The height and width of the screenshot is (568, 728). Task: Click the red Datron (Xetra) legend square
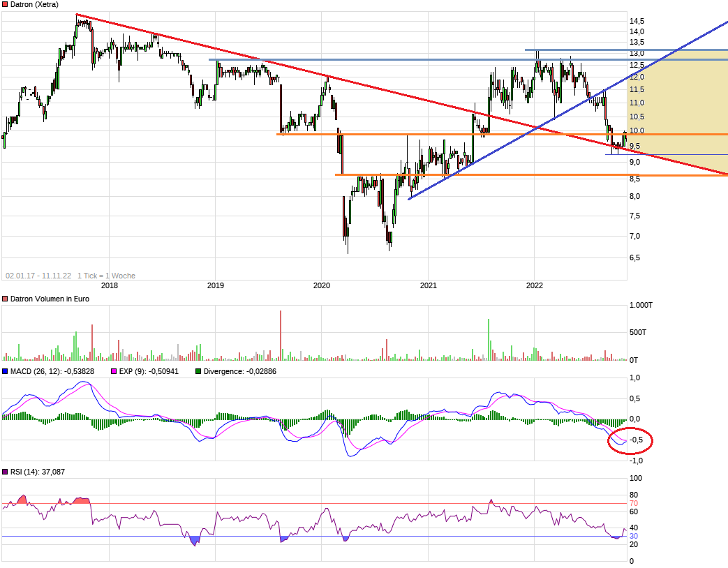click(6, 5)
